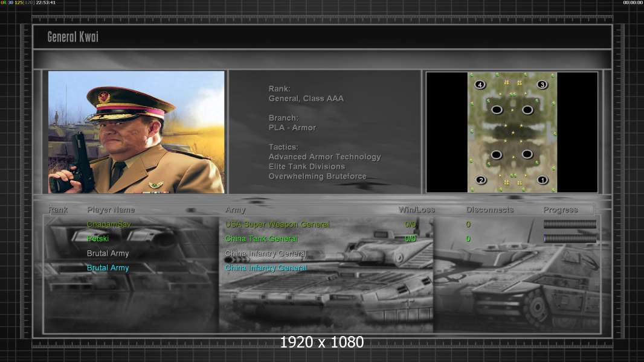Screen dimensions: 644x362
Task: Click cyan China Infantry General entry
Action: pyautogui.click(x=266, y=268)
